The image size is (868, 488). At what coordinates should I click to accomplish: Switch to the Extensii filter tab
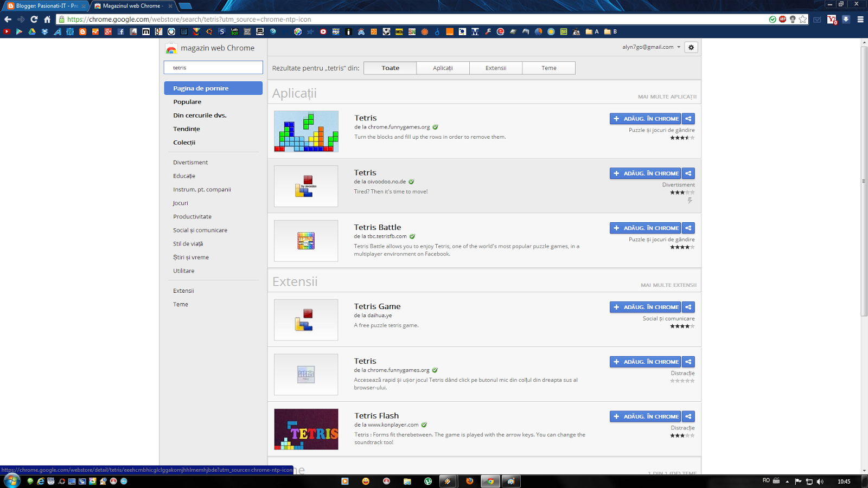(x=495, y=68)
